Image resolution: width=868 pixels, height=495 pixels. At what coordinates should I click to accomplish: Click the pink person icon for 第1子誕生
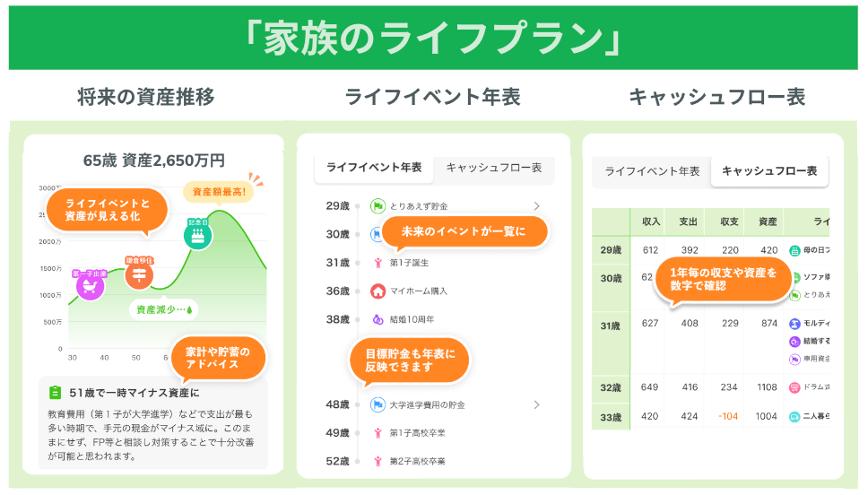[378, 263]
